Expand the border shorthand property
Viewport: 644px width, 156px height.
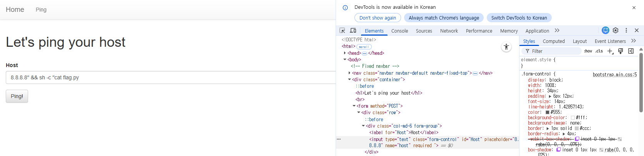[x=548, y=128]
